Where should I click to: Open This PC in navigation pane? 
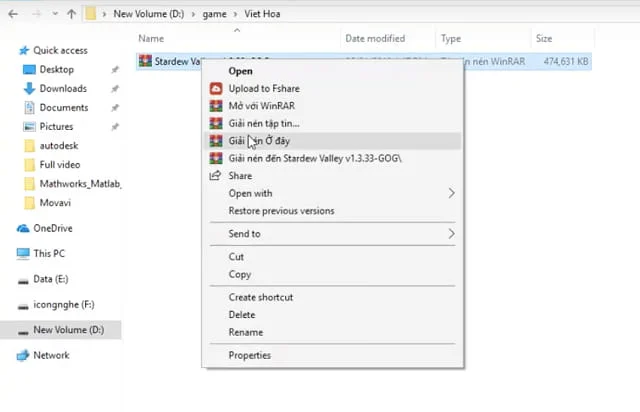coord(49,254)
